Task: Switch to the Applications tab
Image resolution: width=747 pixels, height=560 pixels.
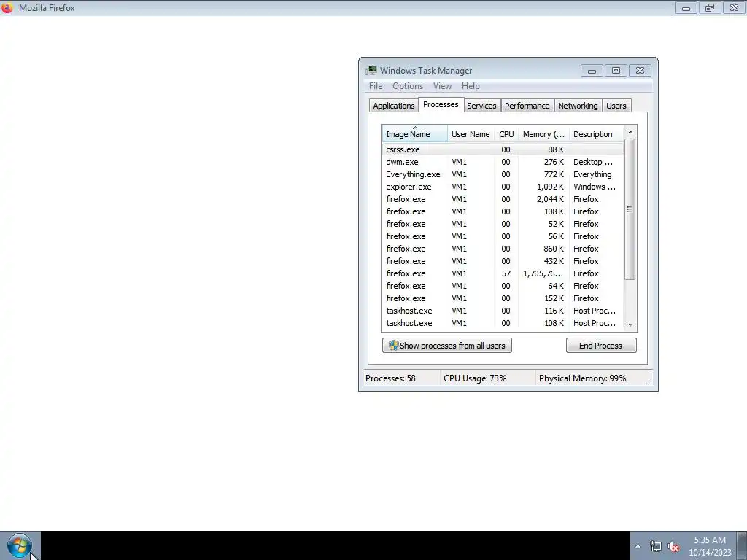Action: pyautogui.click(x=393, y=106)
